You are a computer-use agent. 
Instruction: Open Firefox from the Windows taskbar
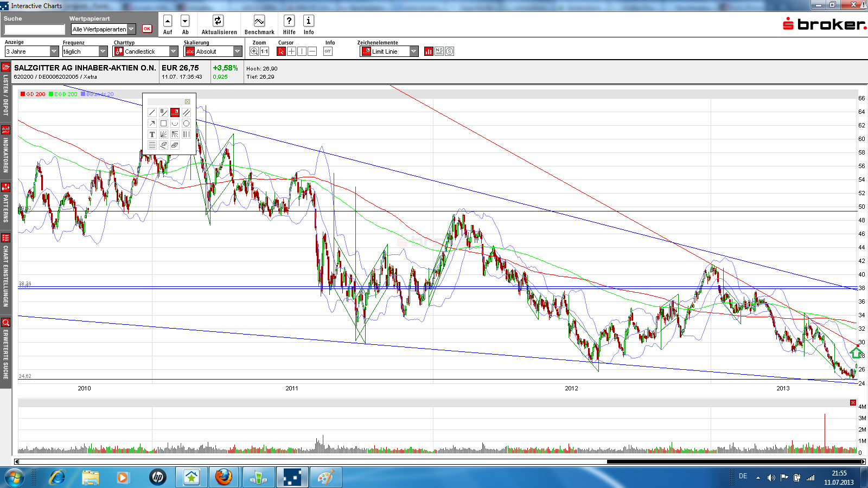223,477
